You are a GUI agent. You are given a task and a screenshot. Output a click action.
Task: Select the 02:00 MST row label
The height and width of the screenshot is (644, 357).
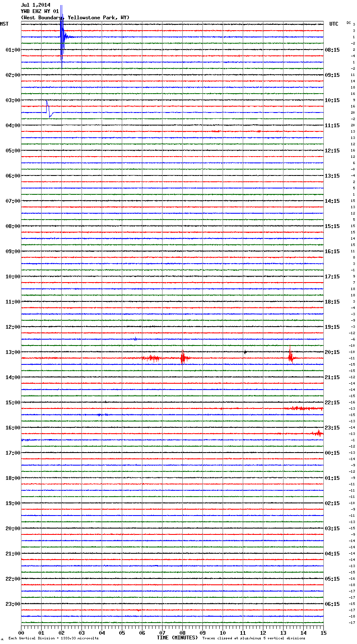click(x=13, y=75)
